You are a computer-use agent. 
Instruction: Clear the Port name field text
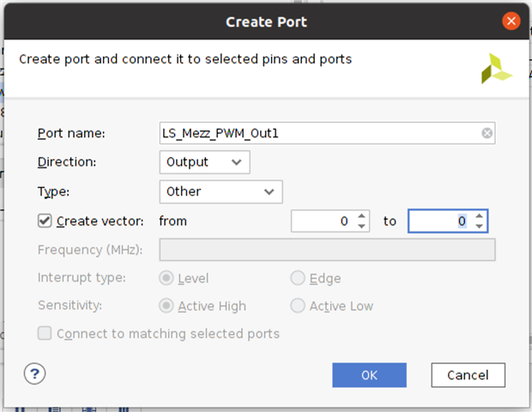coord(487,133)
